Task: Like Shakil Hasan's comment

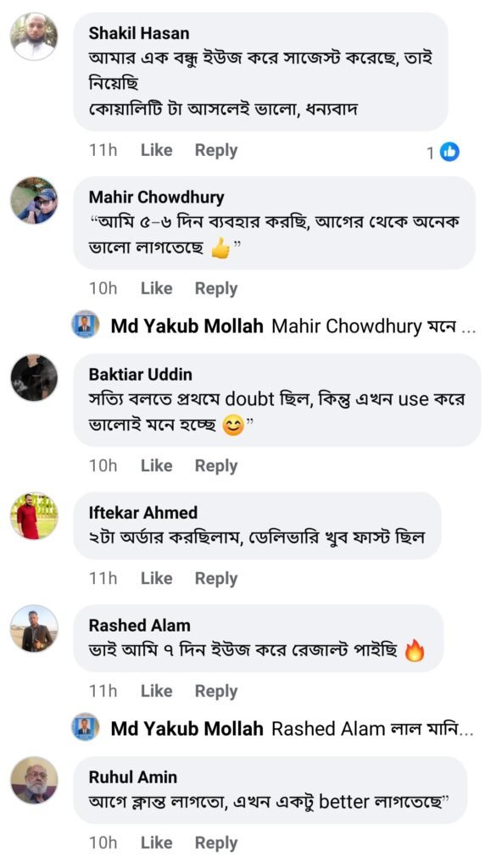Action: coord(156,151)
